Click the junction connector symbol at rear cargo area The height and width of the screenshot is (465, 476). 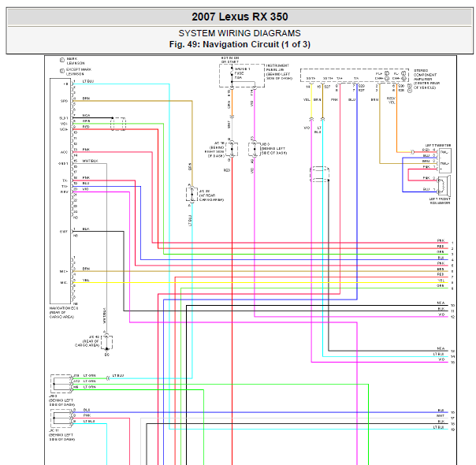coord(192,194)
